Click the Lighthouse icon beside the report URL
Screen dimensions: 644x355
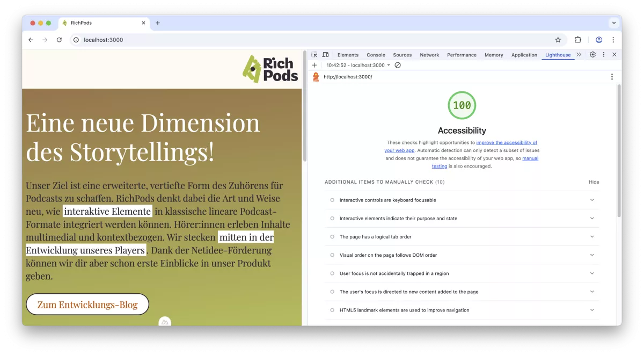(316, 76)
